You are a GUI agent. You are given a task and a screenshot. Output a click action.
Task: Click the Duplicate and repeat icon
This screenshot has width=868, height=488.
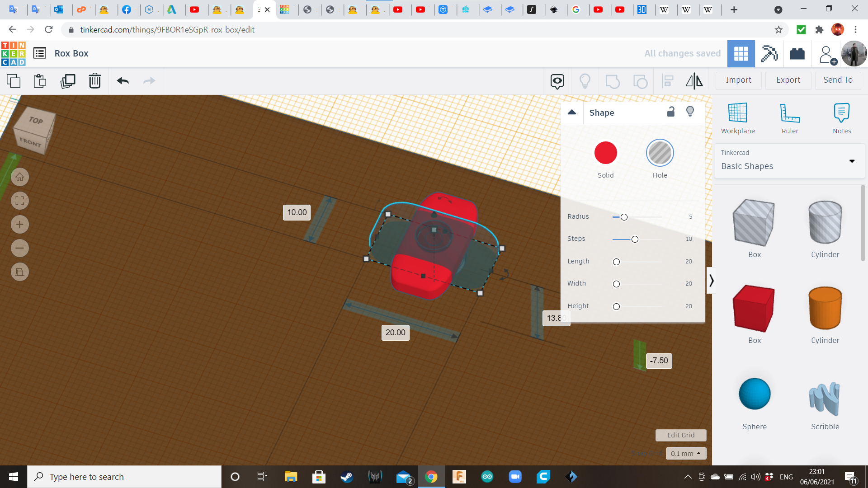[x=68, y=81]
